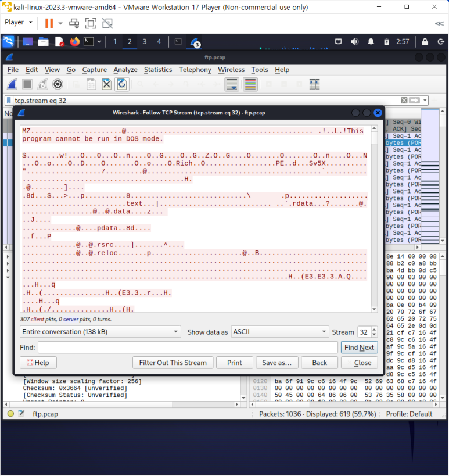Open Wireshark Help menu
Screen dimensions: 449x476
pyautogui.click(x=282, y=70)
